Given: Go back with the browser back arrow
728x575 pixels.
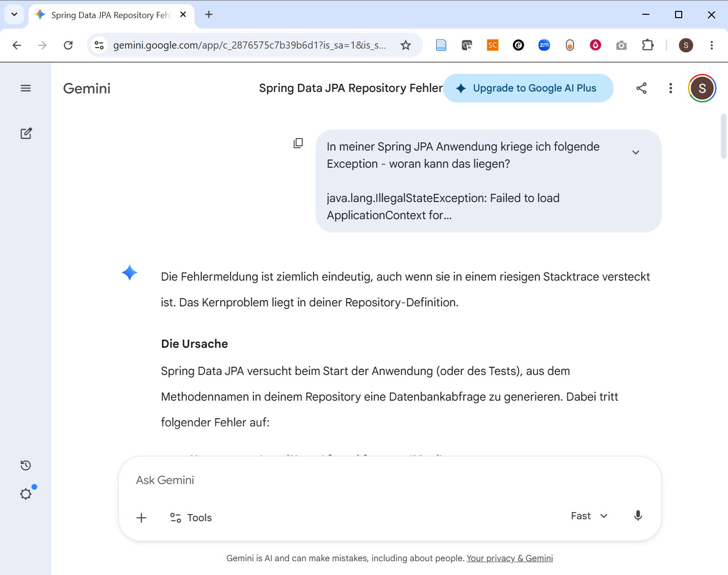Looking at the screenshot, I should tap(17, 45).
